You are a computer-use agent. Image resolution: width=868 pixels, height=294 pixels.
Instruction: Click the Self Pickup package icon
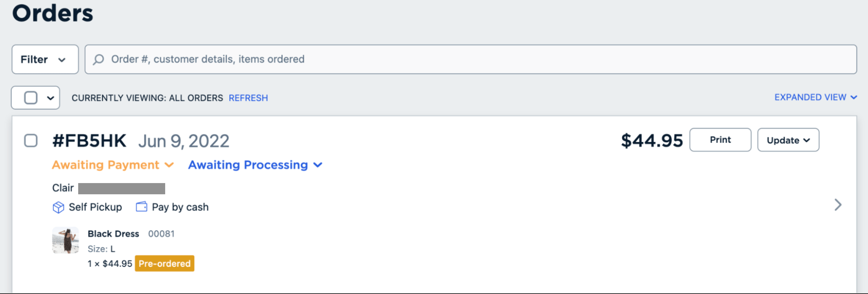tap(59, 207)
